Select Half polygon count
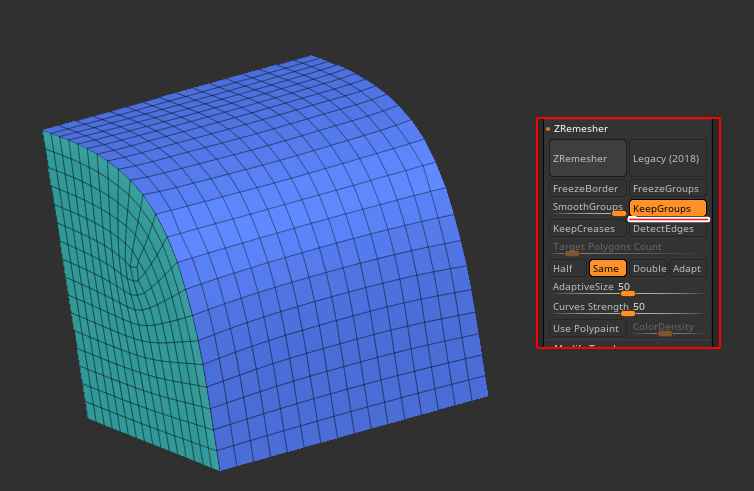 pyautogui.click(x=568, y=268)
